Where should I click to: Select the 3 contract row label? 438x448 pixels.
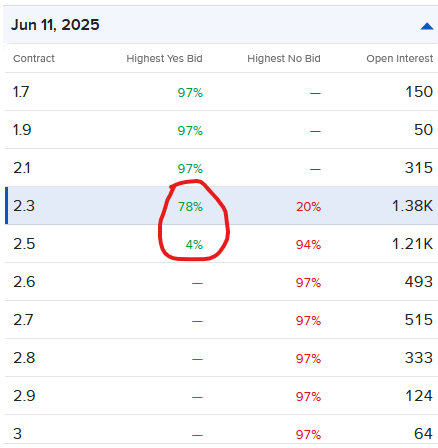coord(17,434)
